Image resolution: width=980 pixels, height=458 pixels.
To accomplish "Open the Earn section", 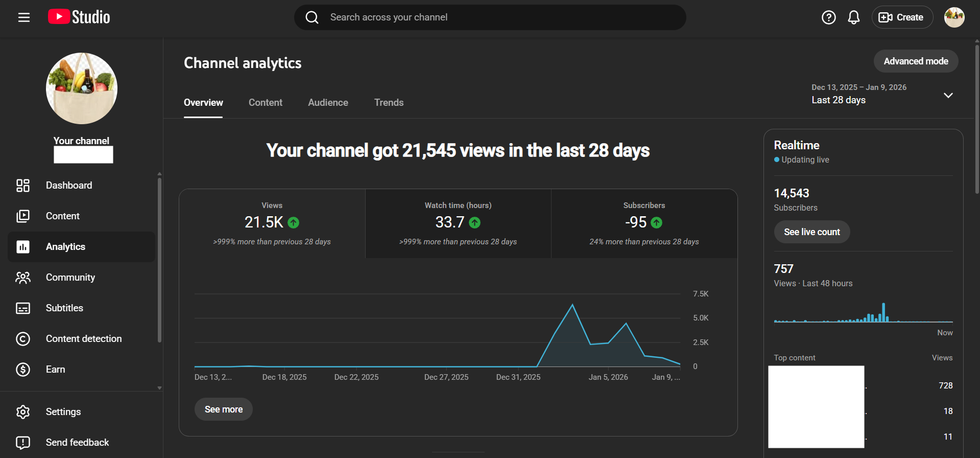I will point(55,370).
